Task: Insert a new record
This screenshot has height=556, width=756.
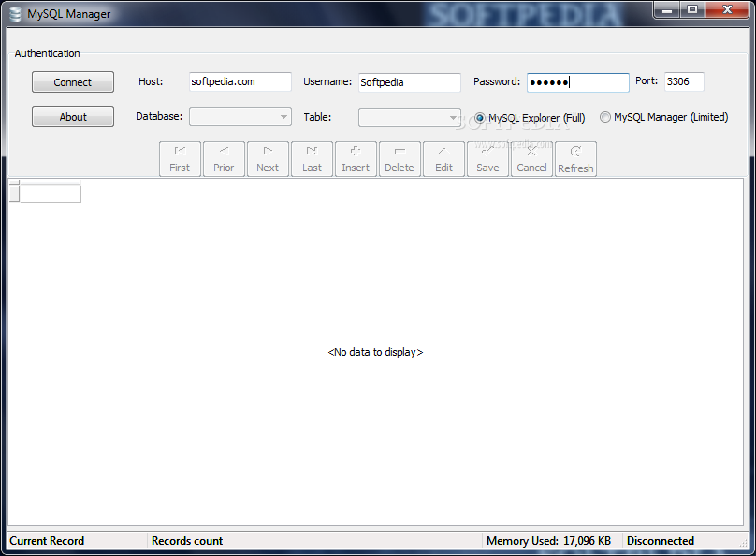Action: pos(356,159)
